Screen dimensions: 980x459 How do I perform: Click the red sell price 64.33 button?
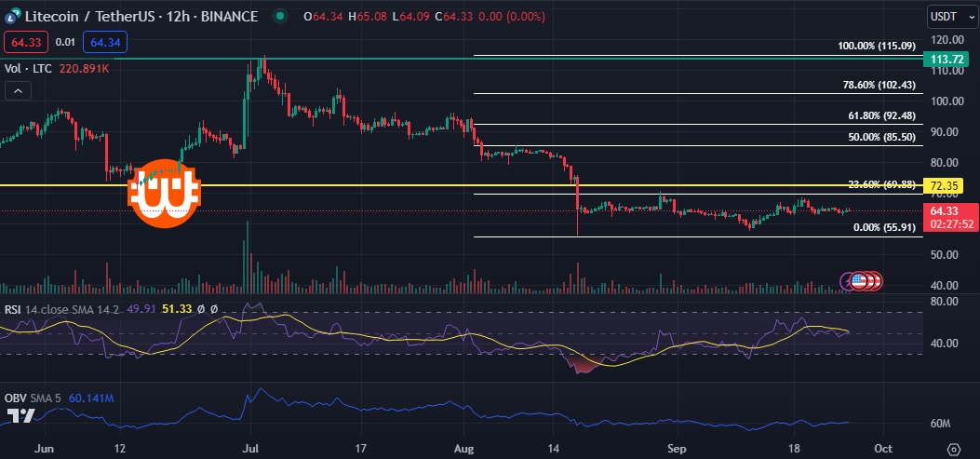(x=26, y=43)
